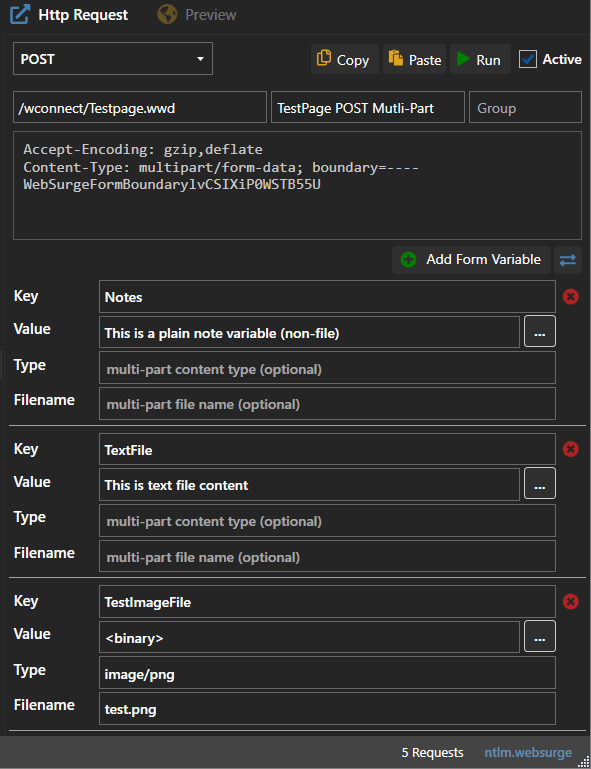This screenshot has width=591, height=769.
Task: Click the Add Form Variable plus button
Action: pos(471,260)
